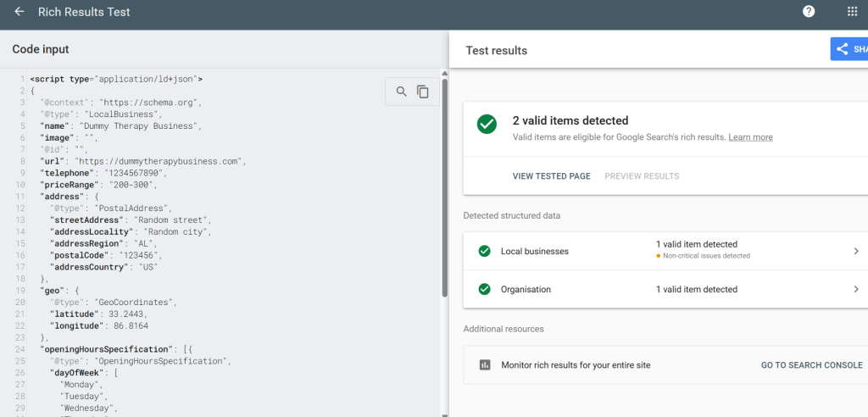
Task: Expand the Organisation row chevron
Action: [855, 289]
